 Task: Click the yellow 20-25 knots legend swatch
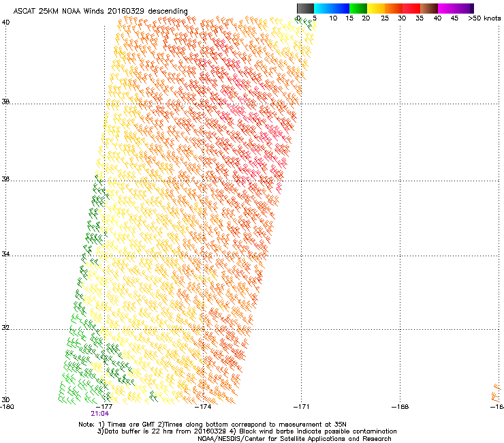[376, 8]
